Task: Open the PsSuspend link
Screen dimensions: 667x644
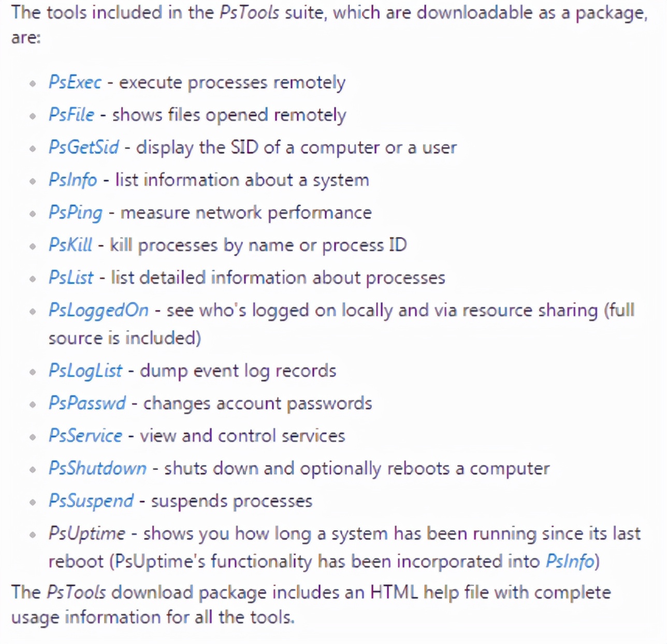Action: (91, 502)
